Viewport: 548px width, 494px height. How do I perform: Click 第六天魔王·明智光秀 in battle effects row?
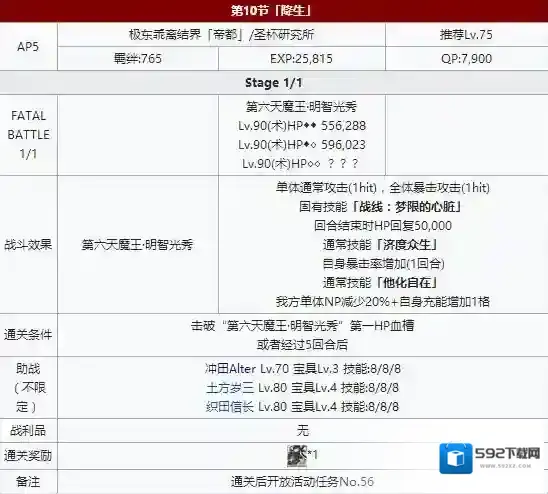pyautogui.click(x=137, y=245)
